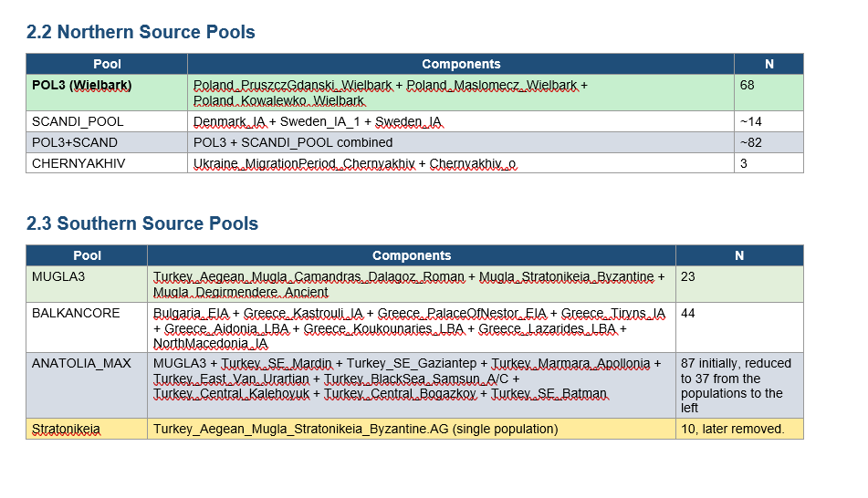The image size is (868, 498).
Task: Click the yellow Stratonikeia pool cell
Action: 66,429
